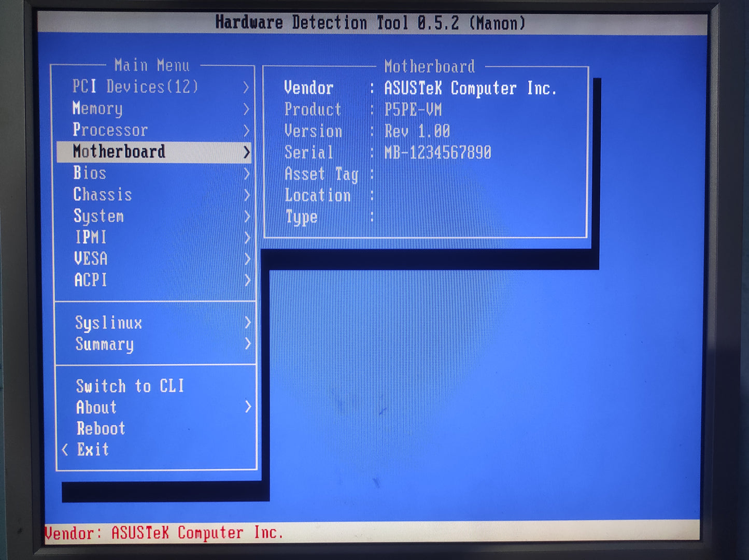Click the Vendor row in Motherboard panel
Screen dimensions: 749x560
420,88
